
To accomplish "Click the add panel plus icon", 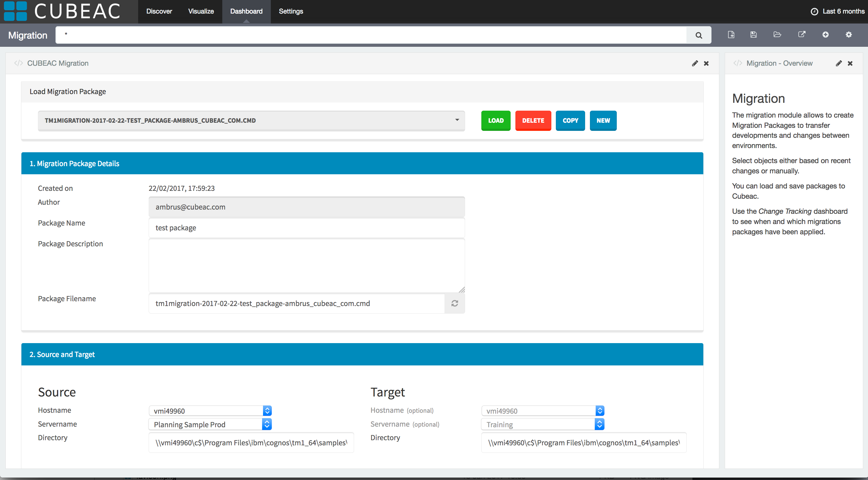I will pyautogui.click(x=825, y=34).
